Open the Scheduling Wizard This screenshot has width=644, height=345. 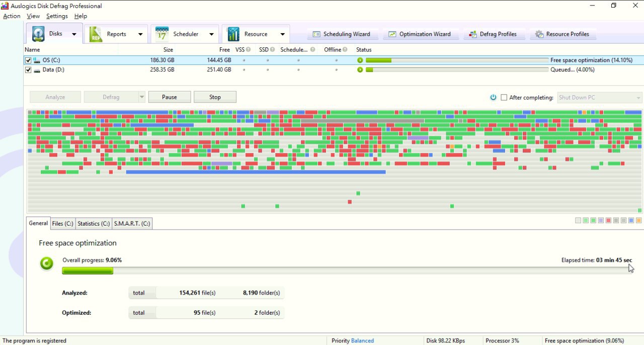[x=342, y=34]
